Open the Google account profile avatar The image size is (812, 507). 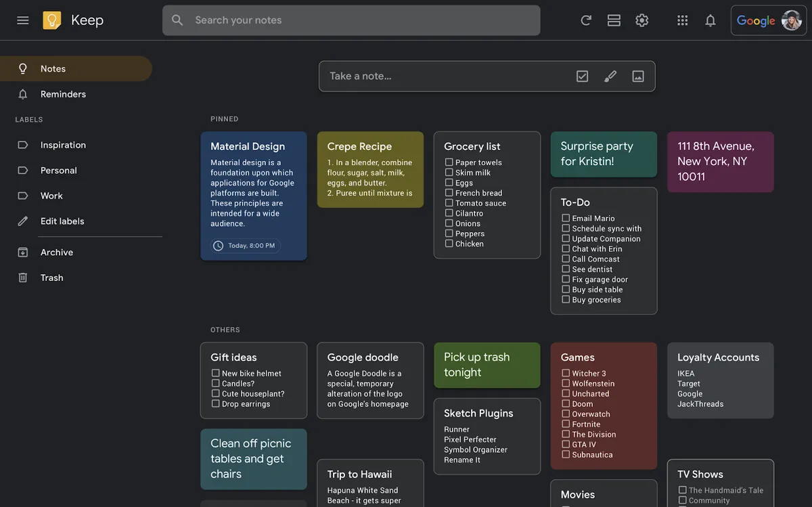click(792, 20)
